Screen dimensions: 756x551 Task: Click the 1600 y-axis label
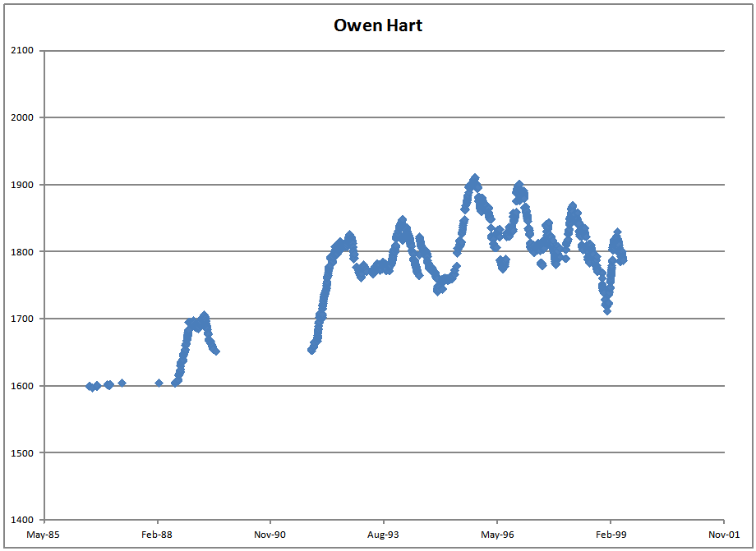click(22, 386)
